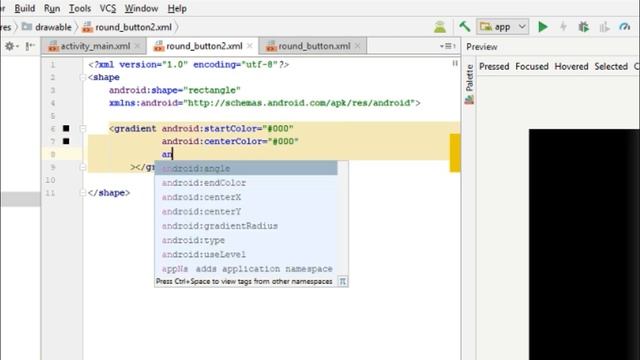Choose android:endColor from autocomplete
This screenshot has height=360, width=640.
pos(246,182)
